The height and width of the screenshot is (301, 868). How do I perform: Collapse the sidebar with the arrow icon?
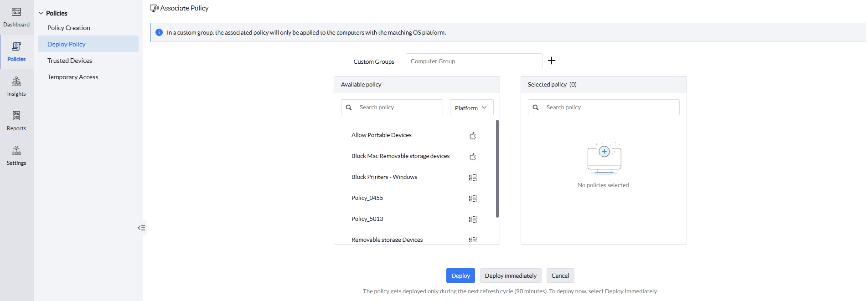point(142,228)
